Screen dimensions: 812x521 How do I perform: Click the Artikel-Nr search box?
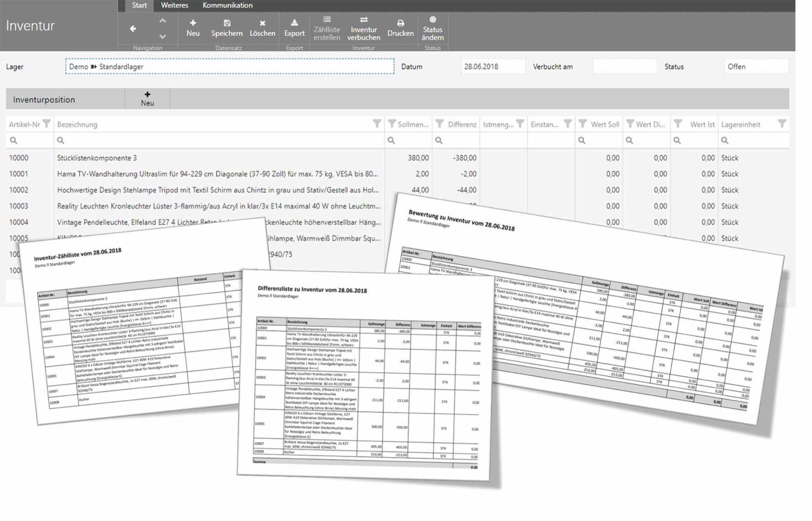[x=30, y=140]
